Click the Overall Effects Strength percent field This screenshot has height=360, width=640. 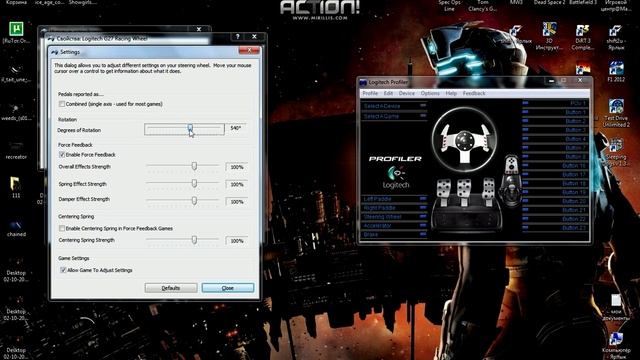tap(237, 167)
